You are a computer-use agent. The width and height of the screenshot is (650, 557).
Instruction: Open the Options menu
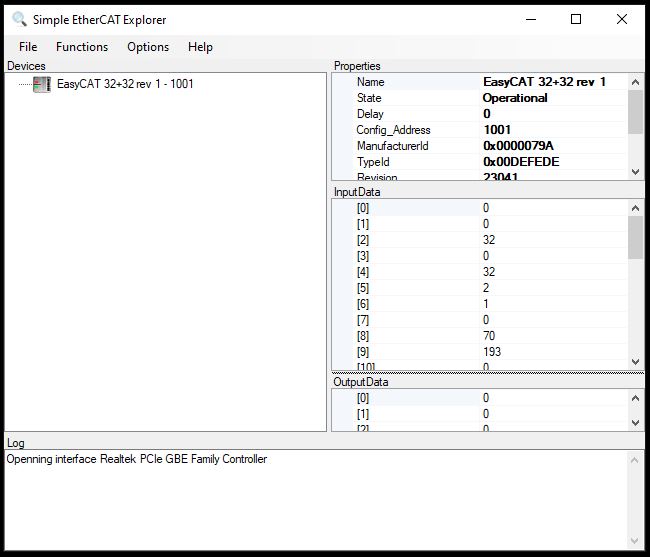(x=148, y=47)
